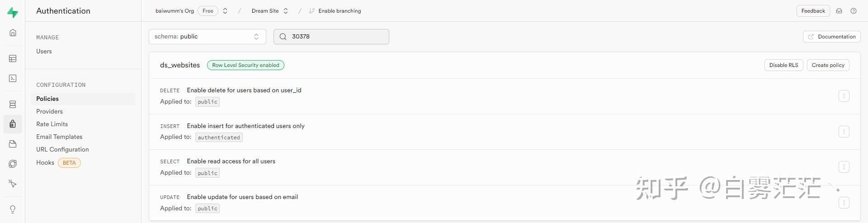Open the notifications inbox icon

pos(839,11)
